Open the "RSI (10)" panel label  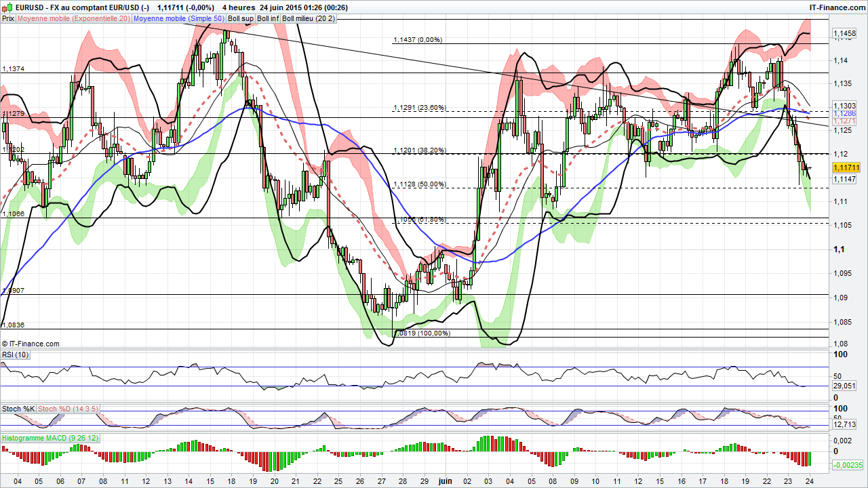(x=14, y=354)
